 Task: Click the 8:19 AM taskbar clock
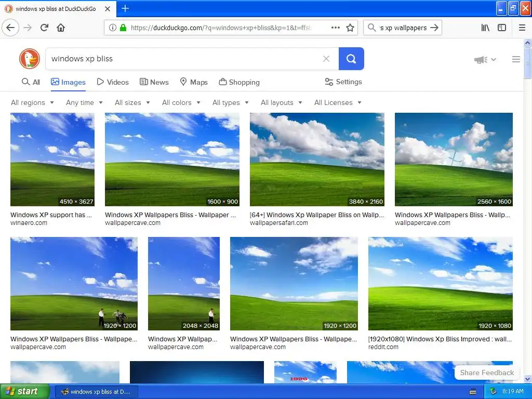coord(513,392)
